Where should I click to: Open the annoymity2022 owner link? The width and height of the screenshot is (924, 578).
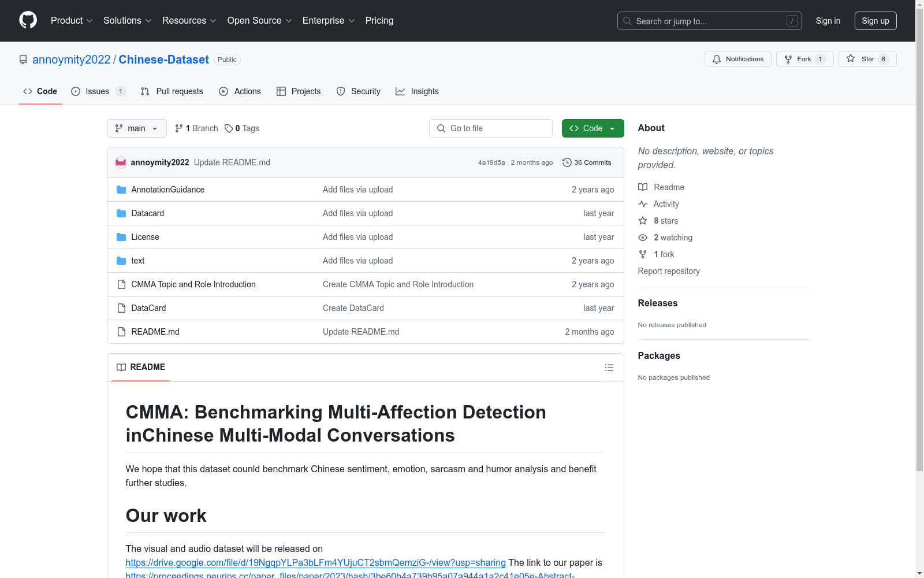[71, 60]
